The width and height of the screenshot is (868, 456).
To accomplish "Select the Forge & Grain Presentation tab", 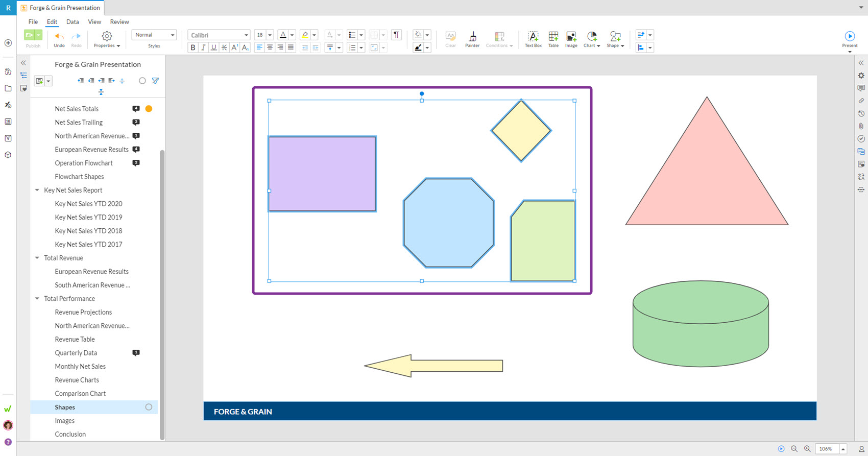I will (x=60, y=8).
